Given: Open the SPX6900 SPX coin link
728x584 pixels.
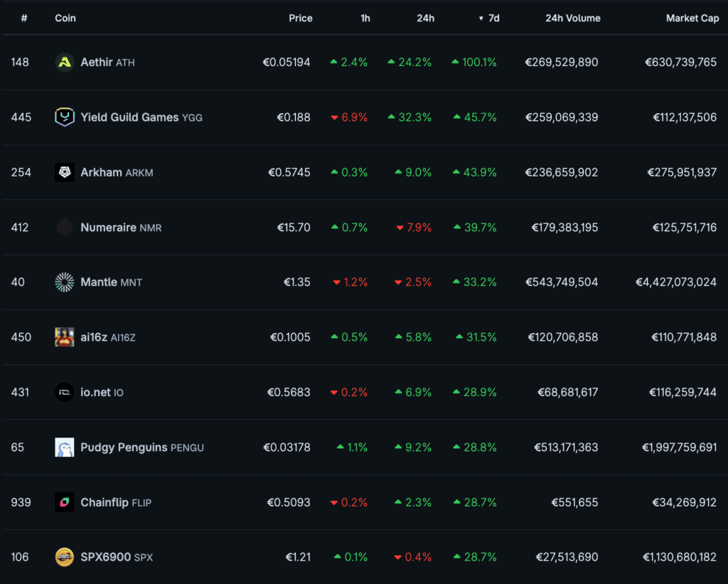Looking at the screenshot, I should pyautogui.click(x=117, y=557).
